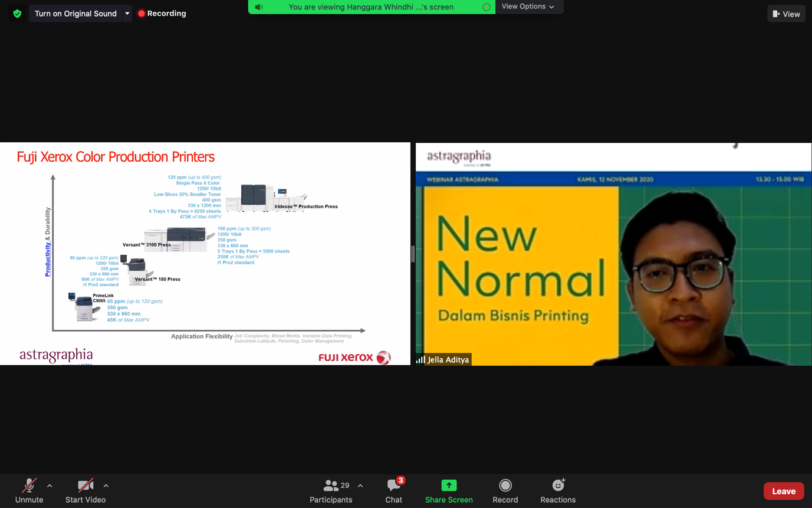Click the divider handle between shared screen and video
812x508 pixels.
pos(413,254)
